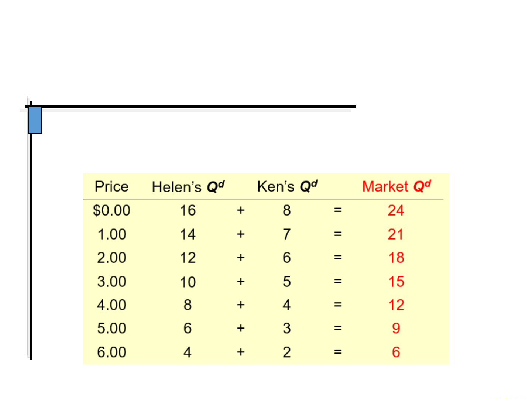
Task: Click the Ken's Qd column header
Action: coord(287,187)
